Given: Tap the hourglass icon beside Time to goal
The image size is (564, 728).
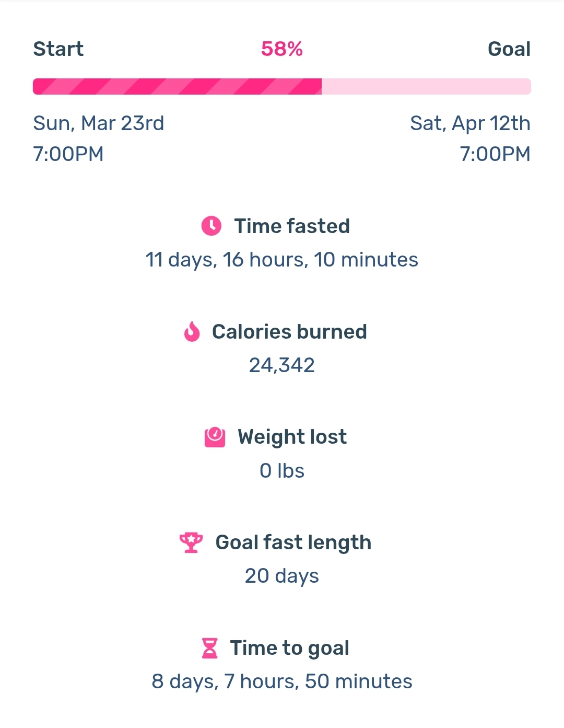Looking at the screenshot, I should [x=209, y=648].
